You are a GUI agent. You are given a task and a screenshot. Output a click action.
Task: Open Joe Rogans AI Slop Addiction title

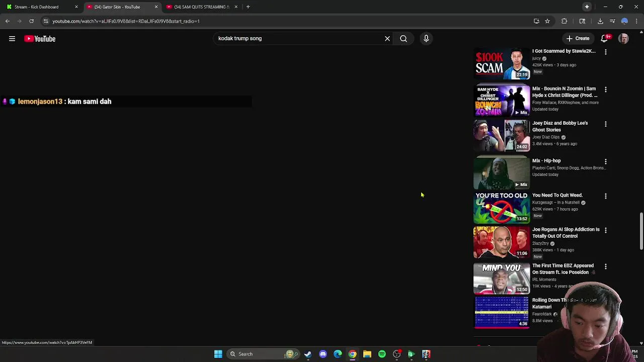[x=566, y=232]
